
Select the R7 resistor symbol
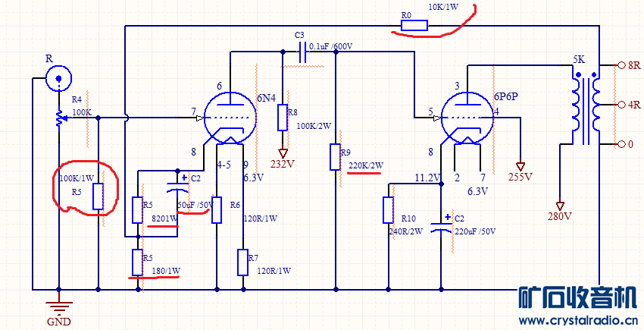coord(242,262)
